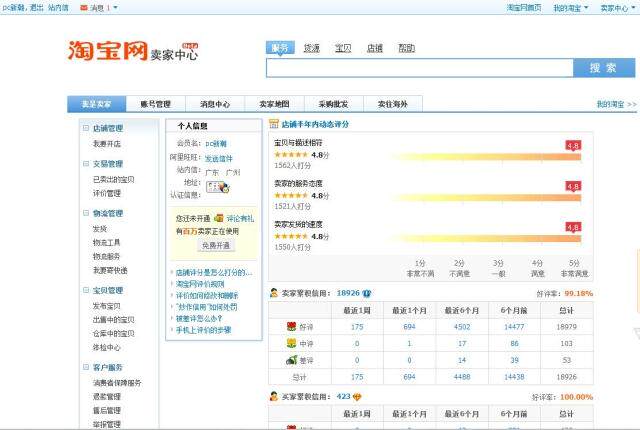Screen dimensions: 640x430
Task: Select the 货源 search category
Action: tap(311, 48)
